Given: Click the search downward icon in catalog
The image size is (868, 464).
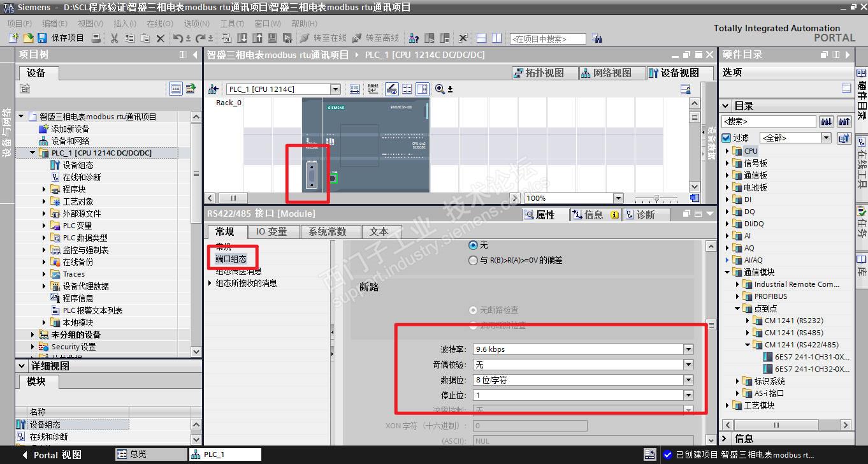Looking at the screenshot, I should [827, 121].
